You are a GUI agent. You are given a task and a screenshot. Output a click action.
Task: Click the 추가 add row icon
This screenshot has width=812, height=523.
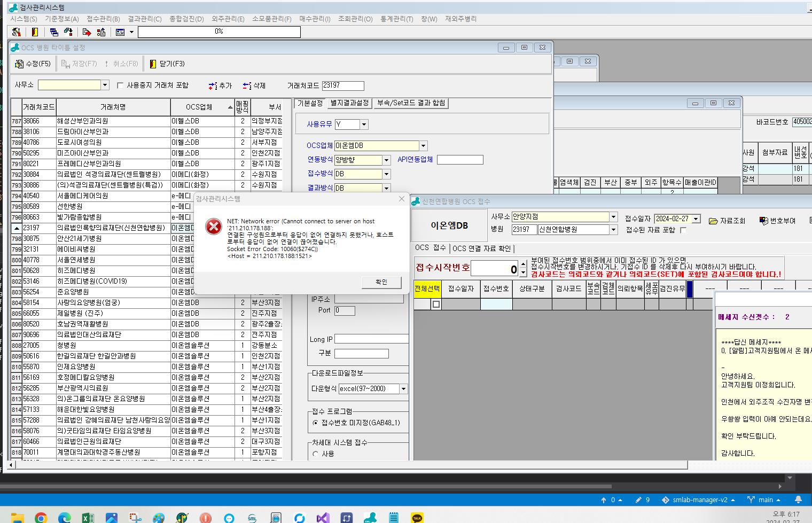pyautogui.click(x=213, y=86)
